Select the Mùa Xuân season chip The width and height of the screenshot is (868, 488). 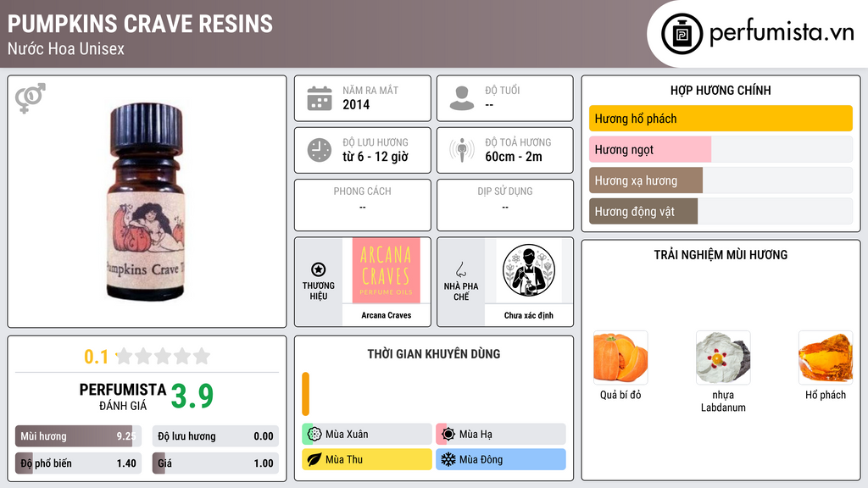point(367,435)
